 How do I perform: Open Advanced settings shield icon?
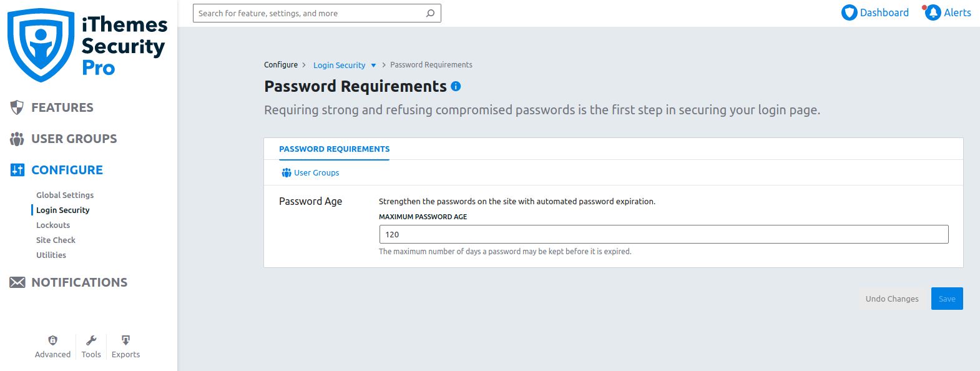pos(53,340)
